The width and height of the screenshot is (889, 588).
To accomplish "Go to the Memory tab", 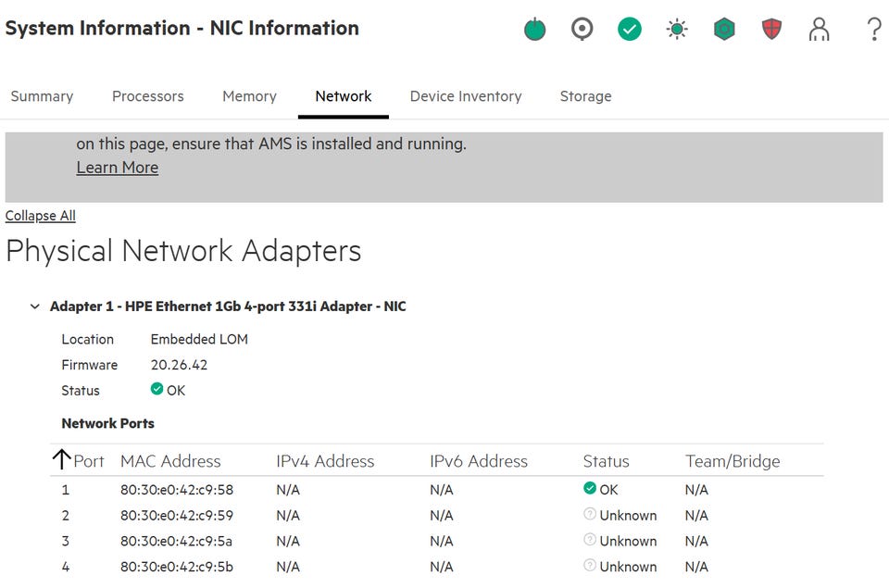I will click(x=249, y=96).
